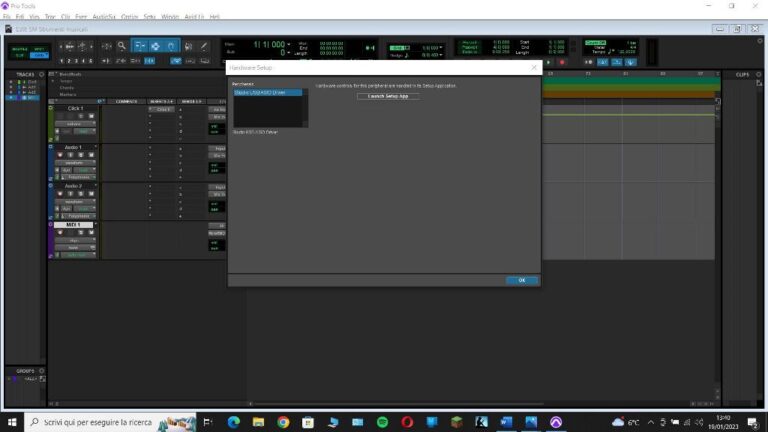Open the Windows Start menu

tap(12, 422)
